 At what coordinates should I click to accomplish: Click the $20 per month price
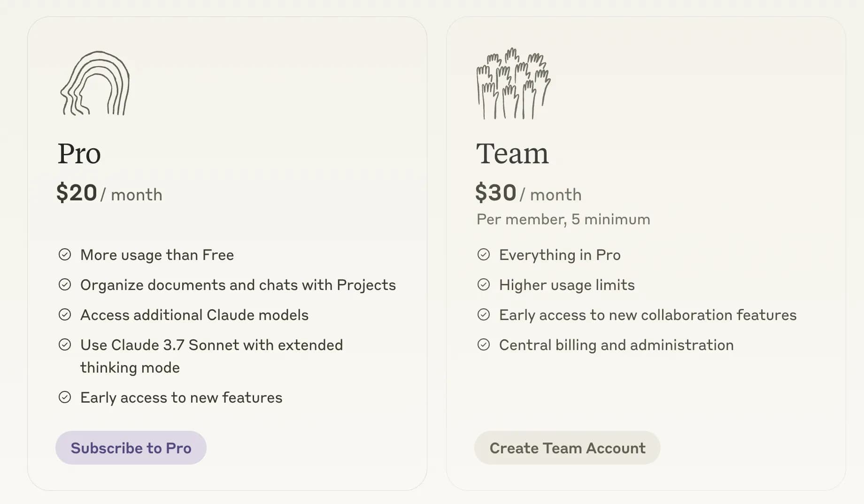click(109, 193)
